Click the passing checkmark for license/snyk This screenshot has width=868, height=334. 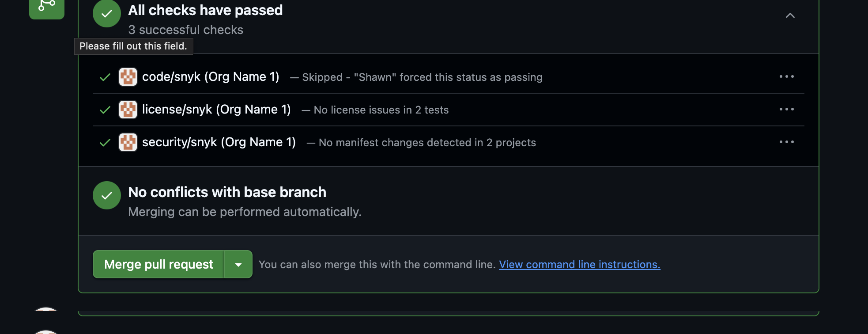point(105,110)
